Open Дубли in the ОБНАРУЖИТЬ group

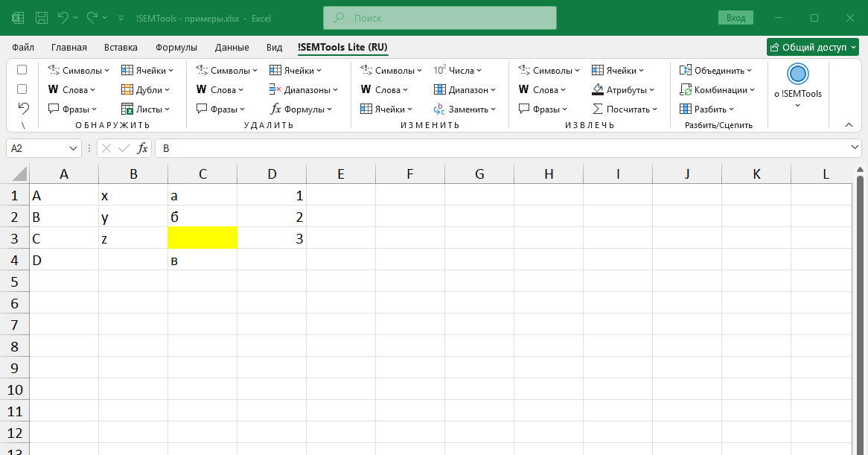click(146, 90)
